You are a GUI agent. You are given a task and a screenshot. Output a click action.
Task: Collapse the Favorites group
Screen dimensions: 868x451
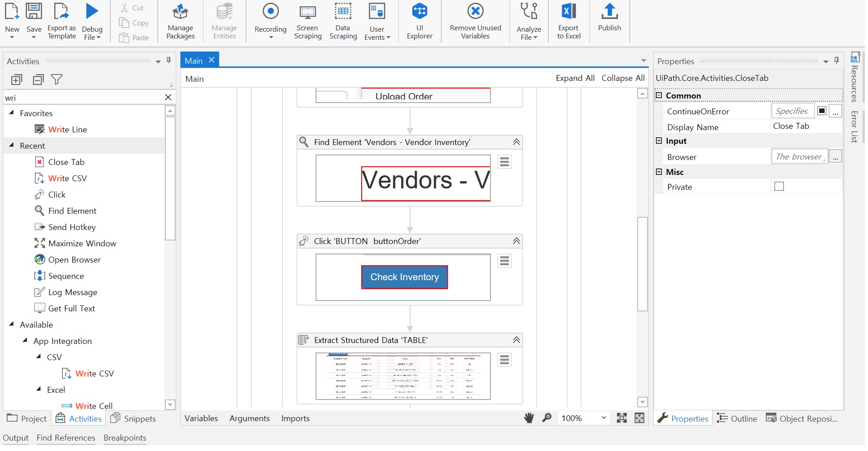pyautogui.click(x=11, y=113)
